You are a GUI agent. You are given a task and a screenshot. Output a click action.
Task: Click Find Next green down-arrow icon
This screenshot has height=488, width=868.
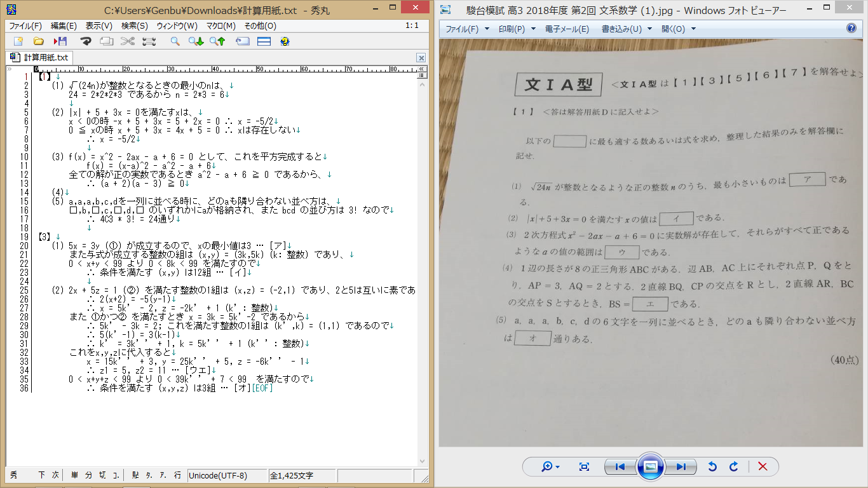[x=196, y=41]
